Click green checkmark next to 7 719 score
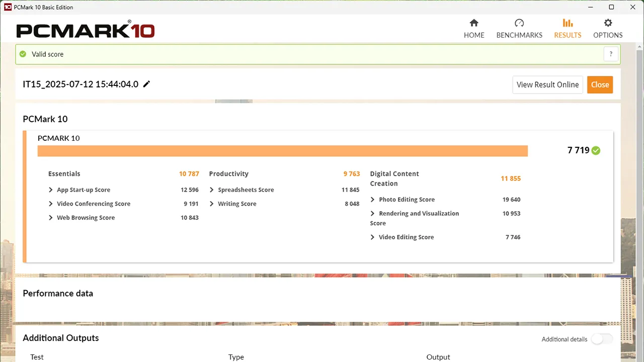 (x=596, y=150)
